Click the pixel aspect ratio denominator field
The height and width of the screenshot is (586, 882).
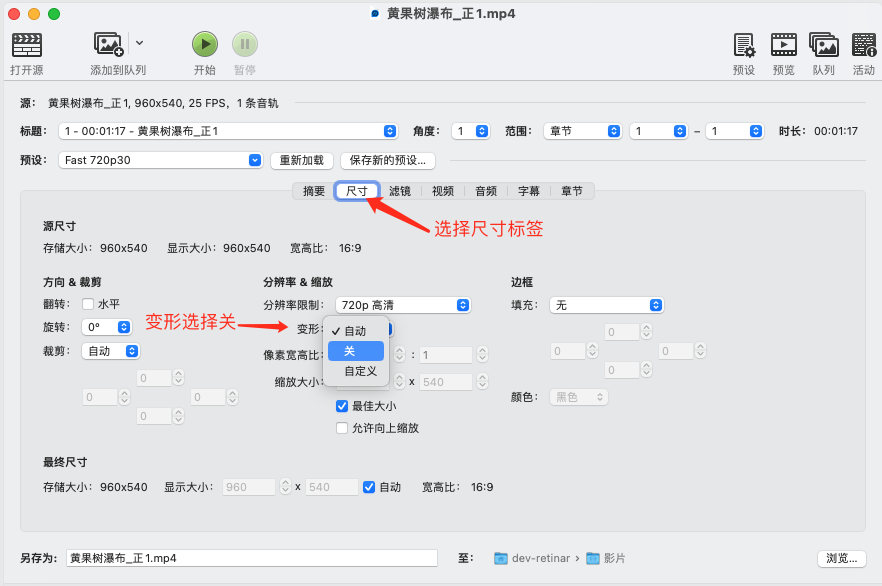(x=446, y=355)
